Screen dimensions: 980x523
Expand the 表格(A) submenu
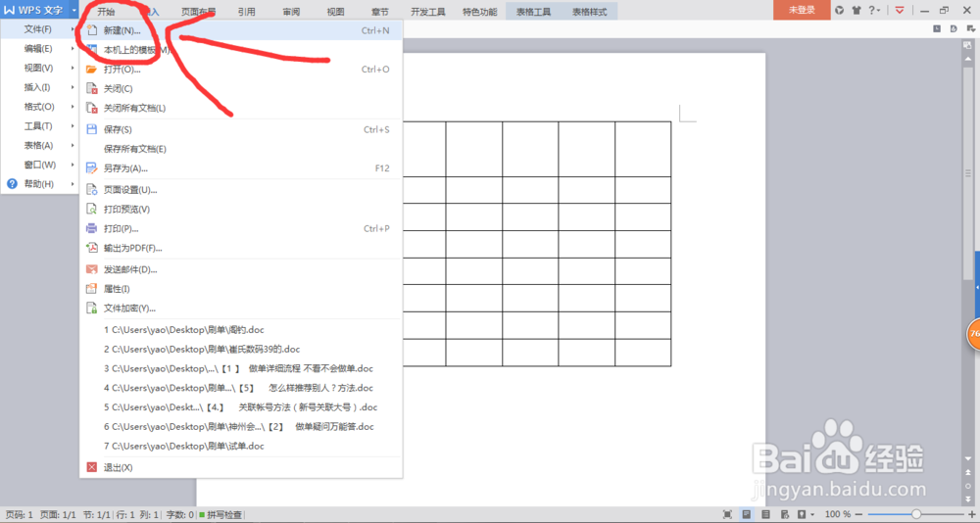pyautogui.click(x=39, y=146)
